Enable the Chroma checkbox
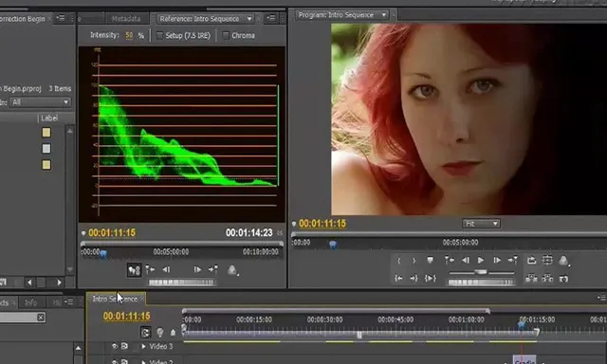Image resolution: width=607 pixels, height=364 pixels. [226, 36]
